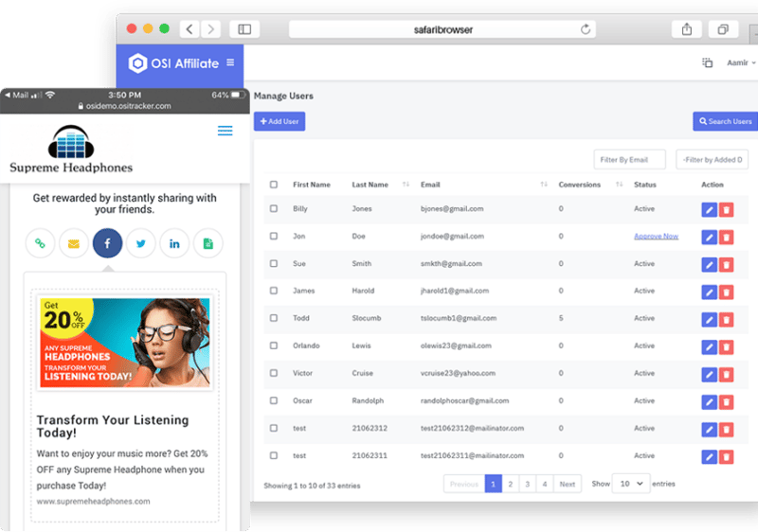
Task: Delete user Sue Smith
Action: pos(726,265)
